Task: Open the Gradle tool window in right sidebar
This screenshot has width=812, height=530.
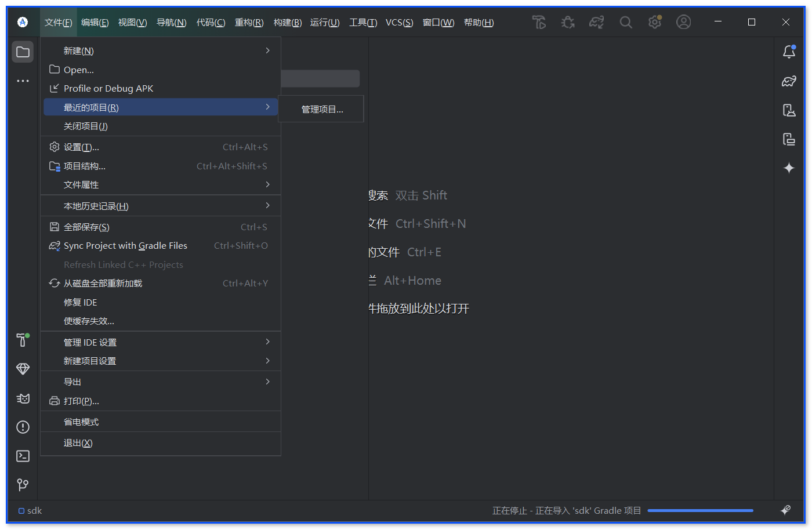Action: [x=789, y=81]
